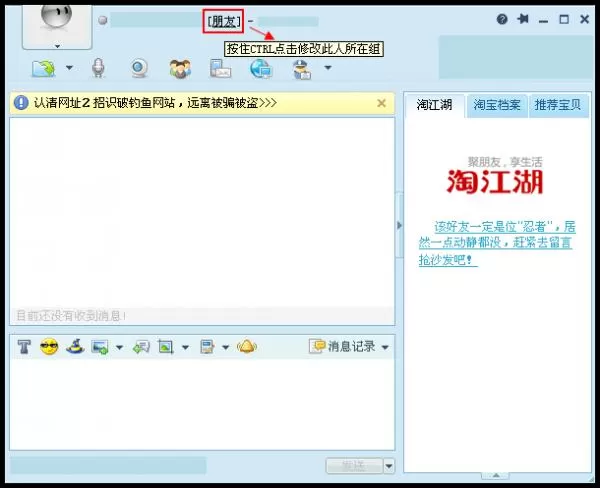The width and height of the screenshot is (600, 488).
Task: Open the help question mark icon
Action: click(502, 19)
